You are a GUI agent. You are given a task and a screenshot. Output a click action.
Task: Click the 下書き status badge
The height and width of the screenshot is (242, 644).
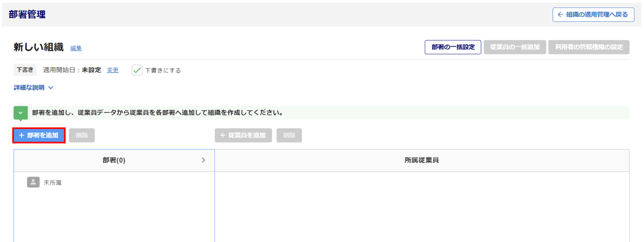[x=25, y=70]
